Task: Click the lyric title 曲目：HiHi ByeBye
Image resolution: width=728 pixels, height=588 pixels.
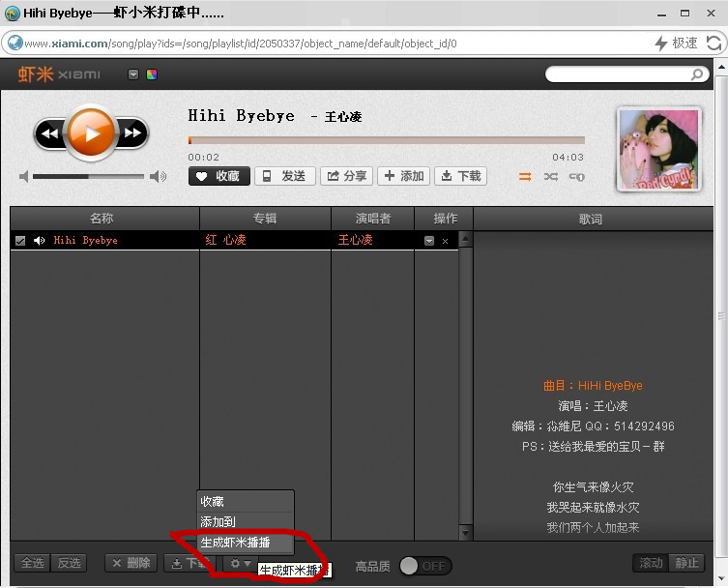Action: coord(593,386)
